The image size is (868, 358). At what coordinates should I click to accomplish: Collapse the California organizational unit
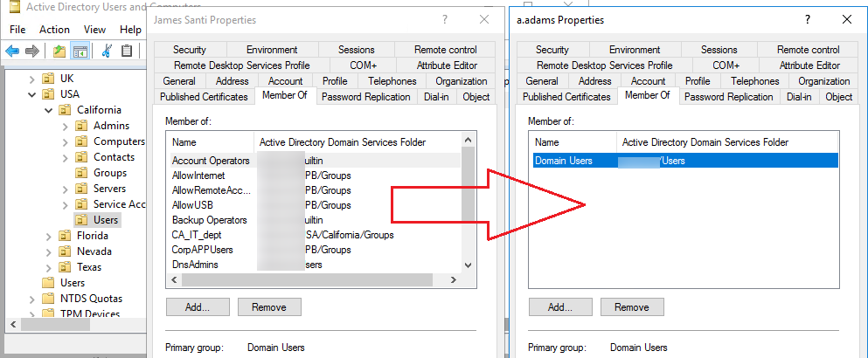click(49, 109)
